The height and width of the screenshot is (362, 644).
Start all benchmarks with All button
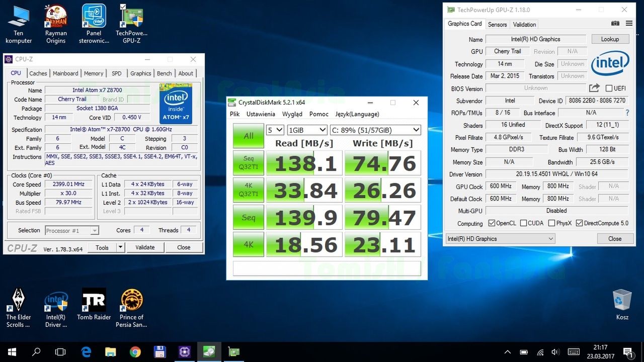249,136
